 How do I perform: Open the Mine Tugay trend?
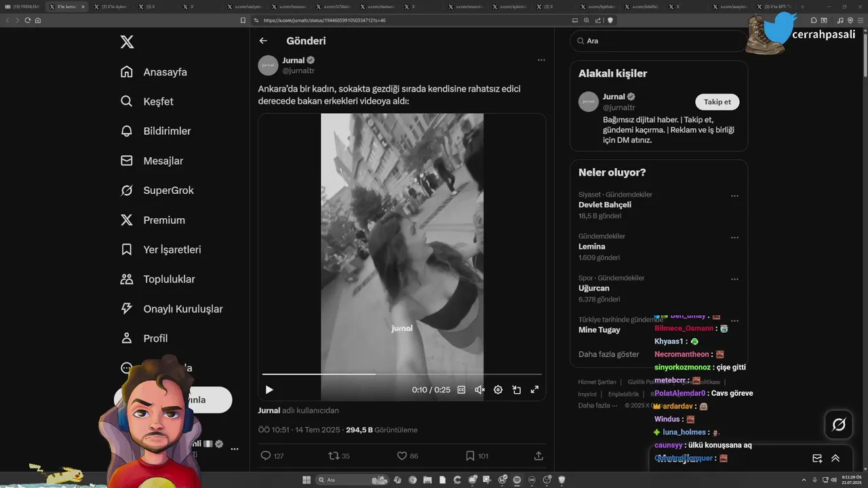coord(599,330)
